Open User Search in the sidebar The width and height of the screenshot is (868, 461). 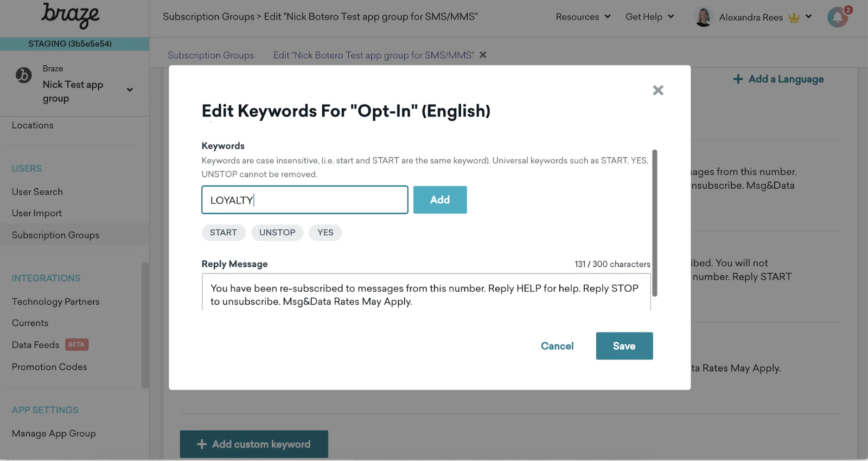pos(37,192)
